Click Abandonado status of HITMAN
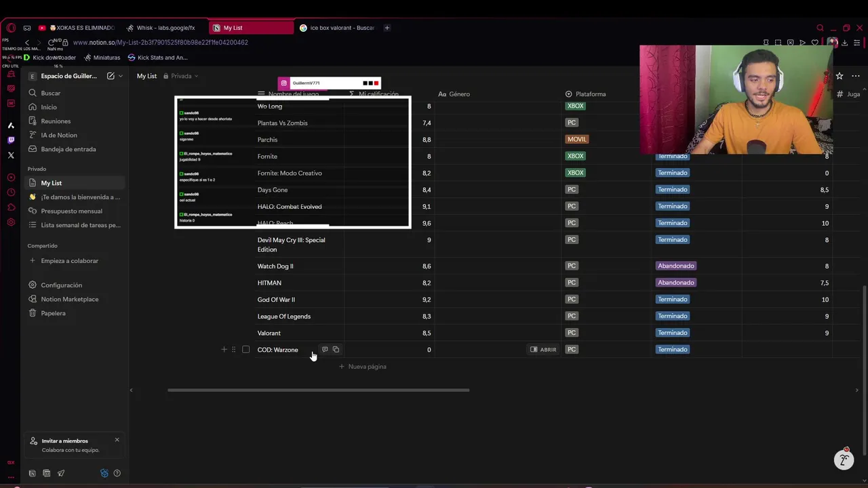The width and height of the screenshot is (868, 488). tap(676, 283)
